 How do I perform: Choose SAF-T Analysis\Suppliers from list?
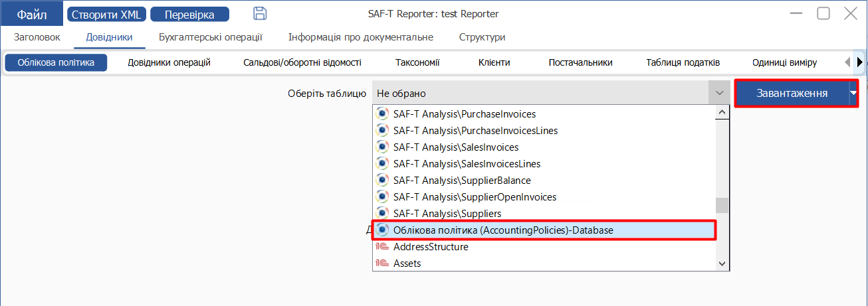pos(543,213)
